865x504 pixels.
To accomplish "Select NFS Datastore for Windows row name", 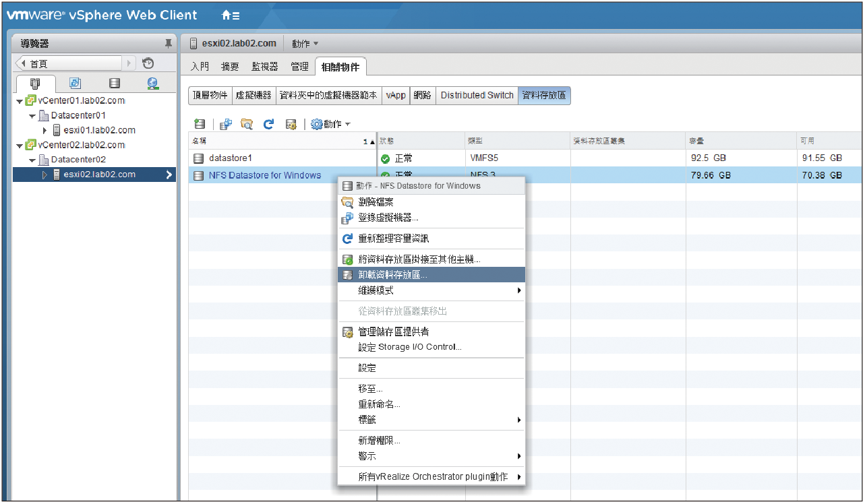I will (265, 176).
